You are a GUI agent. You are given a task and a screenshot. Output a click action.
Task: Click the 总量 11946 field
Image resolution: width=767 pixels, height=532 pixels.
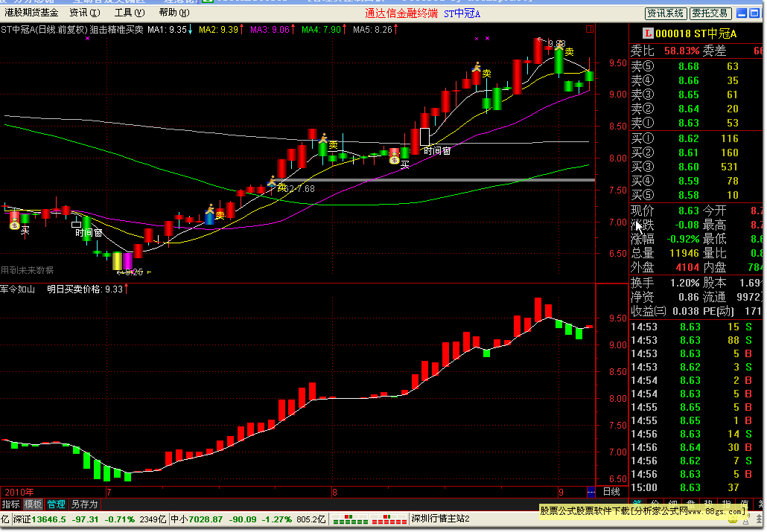coord(665,253)
